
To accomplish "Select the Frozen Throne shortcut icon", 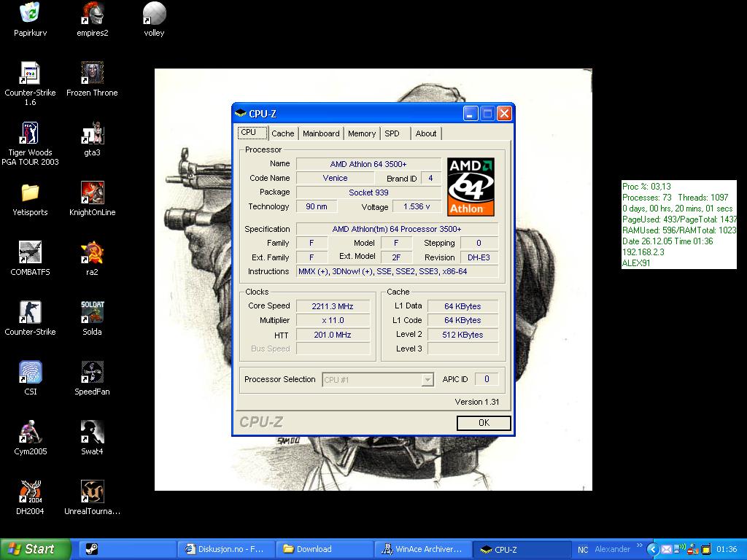I will coord(92,79).
